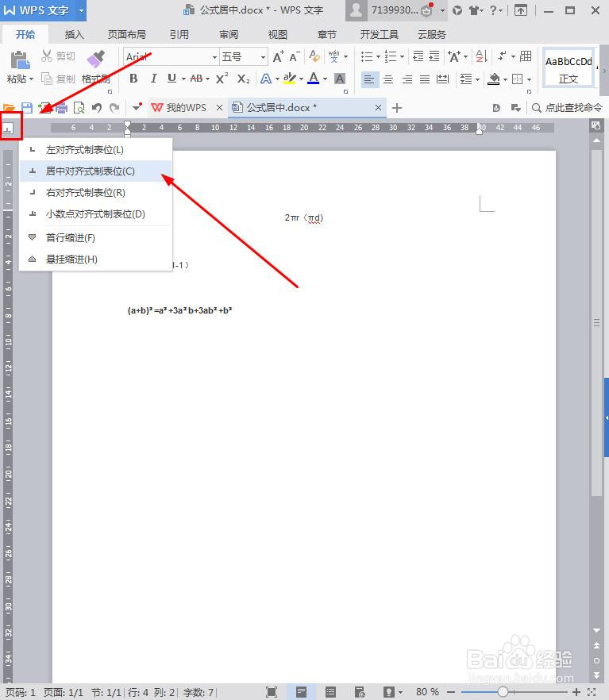Click the increase font size icon

(278, 56)
